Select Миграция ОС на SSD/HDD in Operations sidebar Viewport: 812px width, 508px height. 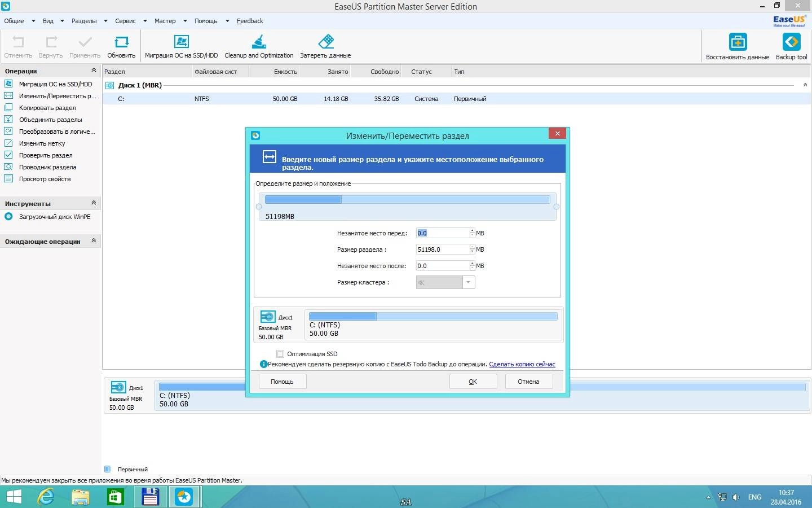tap(55, 84)
